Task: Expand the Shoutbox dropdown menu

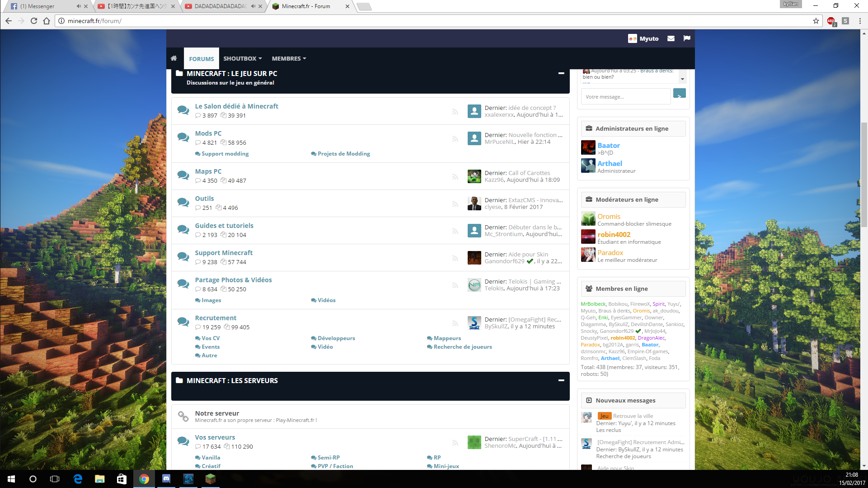Action: point(243,58)
